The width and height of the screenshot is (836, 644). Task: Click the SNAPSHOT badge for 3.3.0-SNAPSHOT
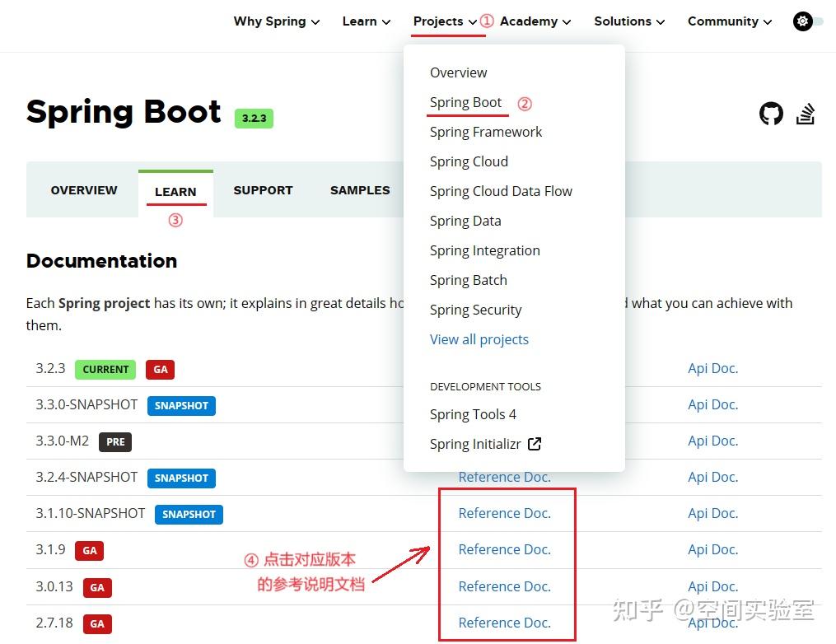[181, 405]
